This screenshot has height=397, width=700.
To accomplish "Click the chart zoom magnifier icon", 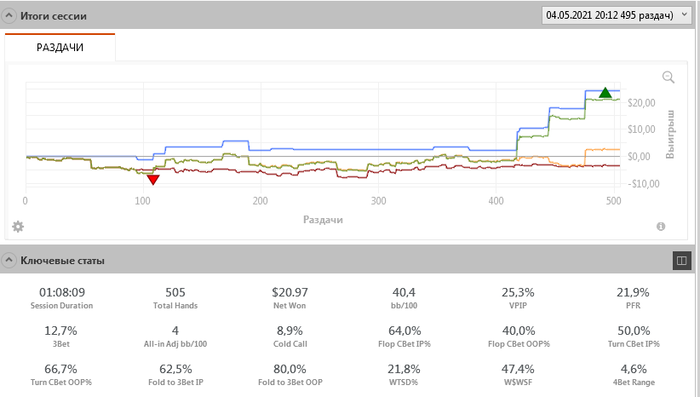I will coord(668,77).
